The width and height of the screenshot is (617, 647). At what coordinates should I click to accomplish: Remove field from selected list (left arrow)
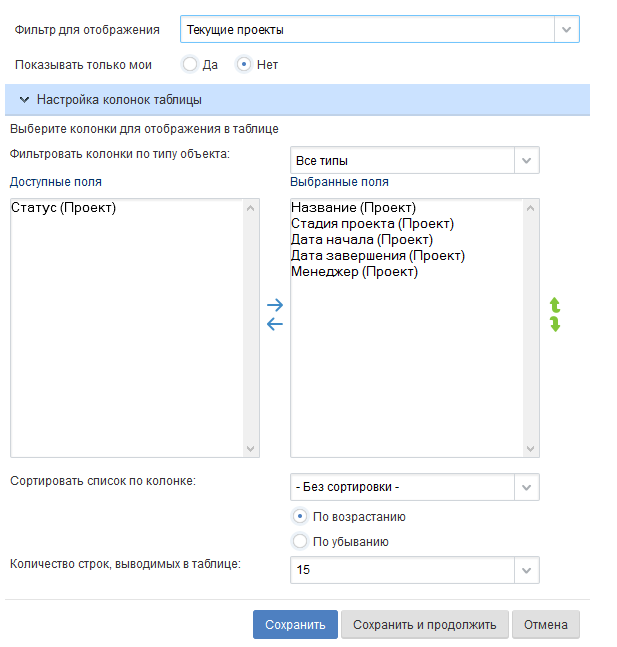[275, 324]
